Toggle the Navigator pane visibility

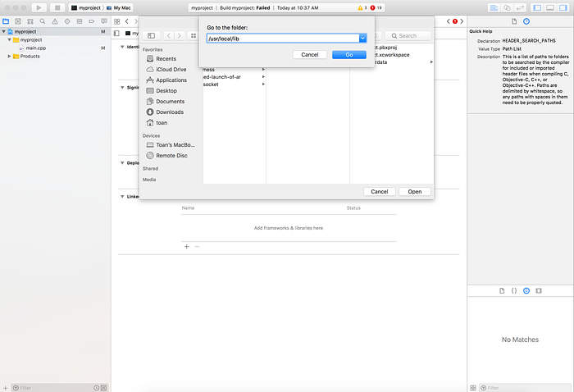(x=537, y=7)
